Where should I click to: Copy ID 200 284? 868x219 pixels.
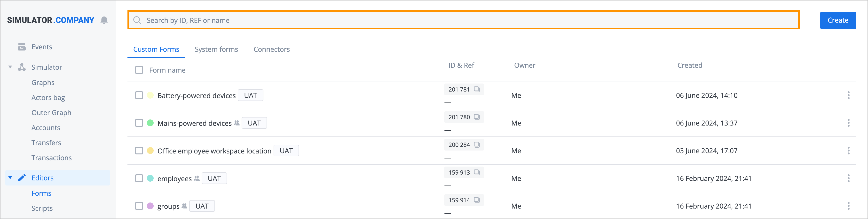click(477, 145)
